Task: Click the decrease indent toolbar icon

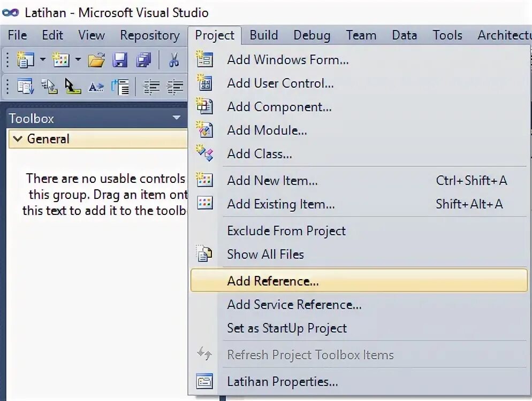Action: (x=150, y=87)
